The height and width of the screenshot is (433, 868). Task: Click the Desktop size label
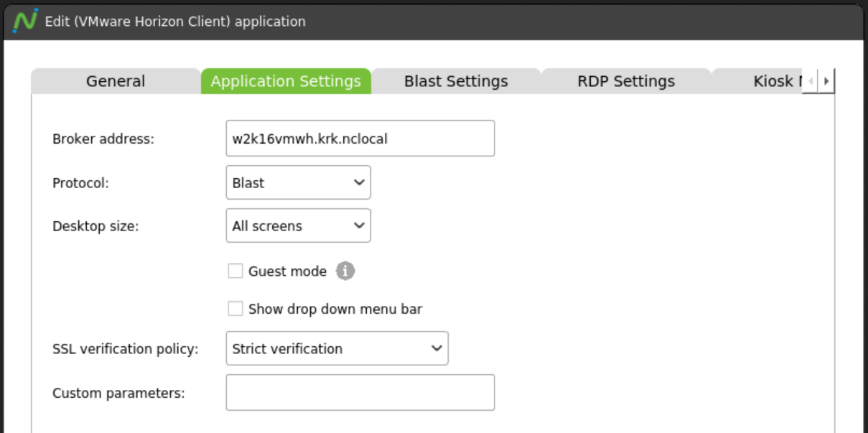(95, 226)
